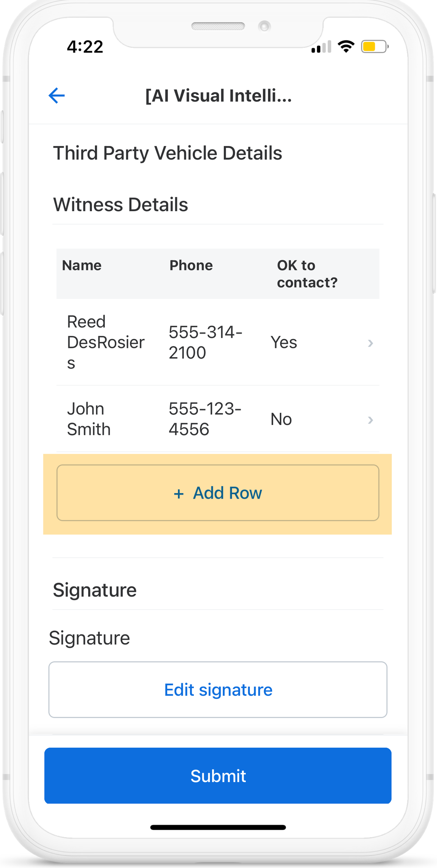
Task: Open the Third Party Vehicle Details section
Action: coord(168,153)
